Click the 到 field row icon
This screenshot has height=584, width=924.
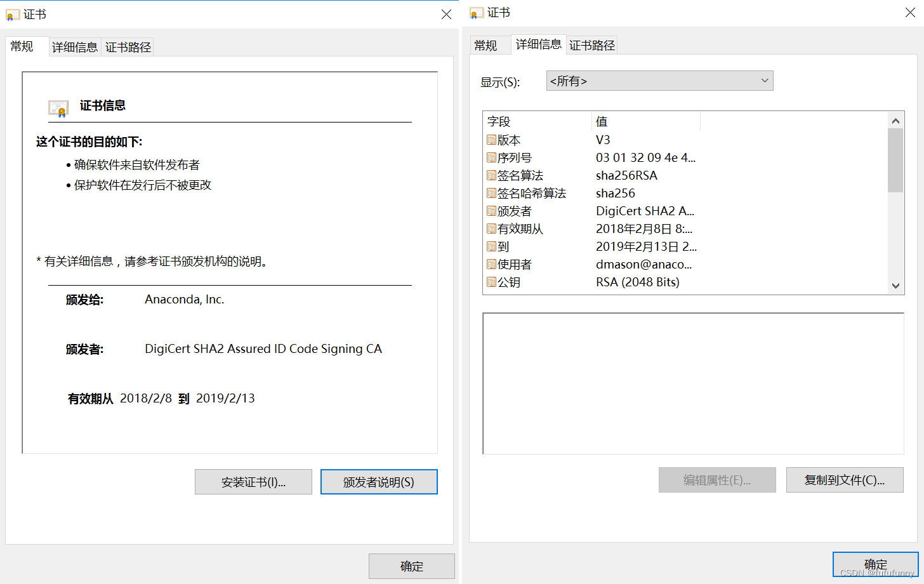pyautogui.click(x=491, y=246)
